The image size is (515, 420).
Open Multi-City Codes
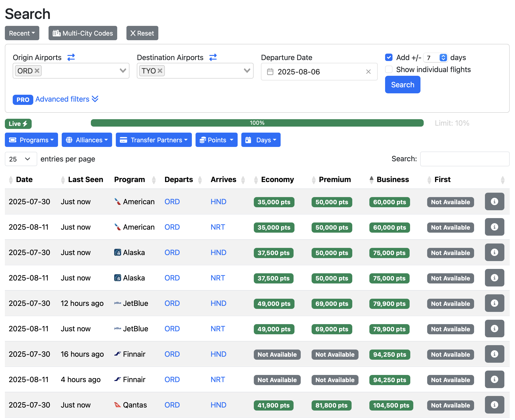tap(83, 33)
